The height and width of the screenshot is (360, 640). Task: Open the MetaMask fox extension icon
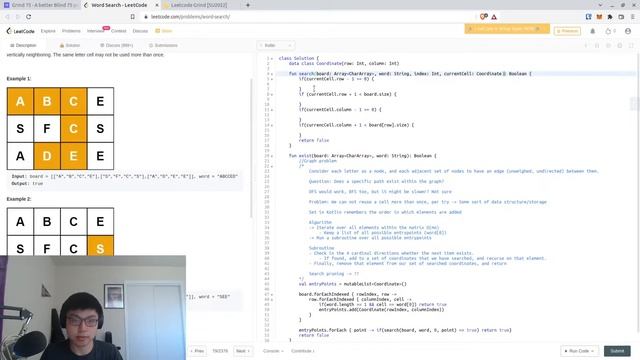(x=599, y=17)
